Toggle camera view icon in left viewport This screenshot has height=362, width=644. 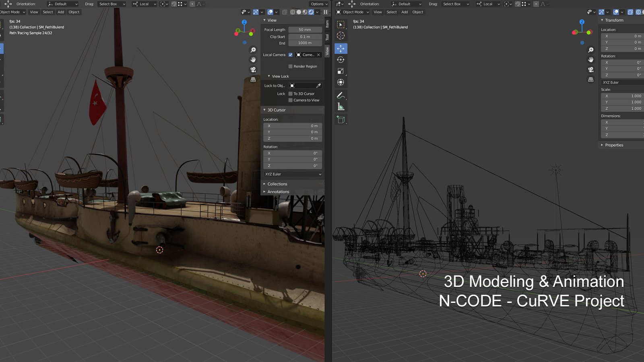pos(253,70)
